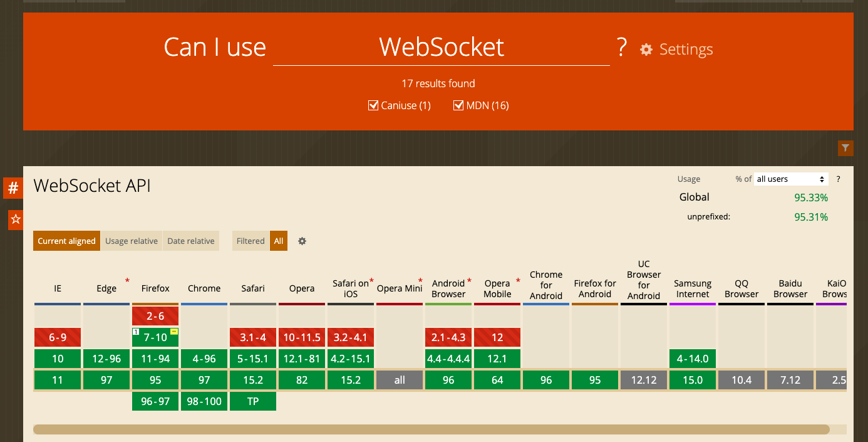This screenshot has height=442, width=868.
Task: Click the WebSocket API heading link
Action: click(x=91, y=185)
